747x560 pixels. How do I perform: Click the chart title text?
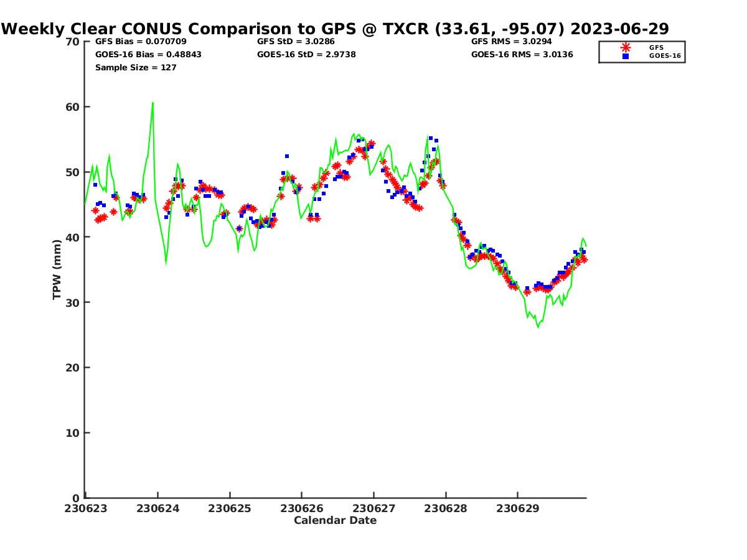[335, 29]
